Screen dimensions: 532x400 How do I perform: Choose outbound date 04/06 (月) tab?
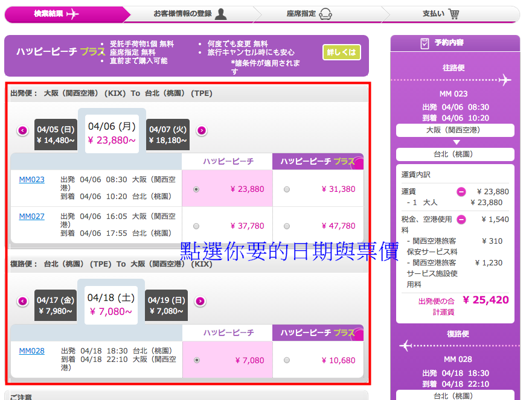coord(112,133)
